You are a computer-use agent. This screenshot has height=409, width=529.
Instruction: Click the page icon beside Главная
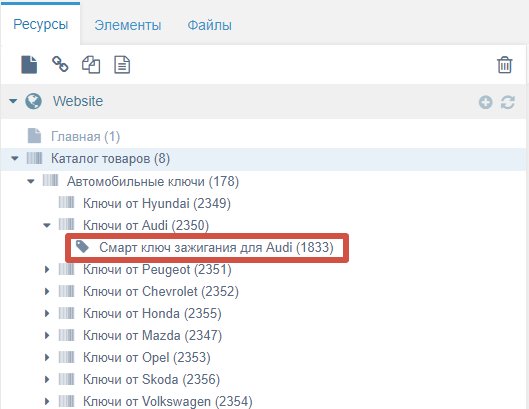coord(34,136)
